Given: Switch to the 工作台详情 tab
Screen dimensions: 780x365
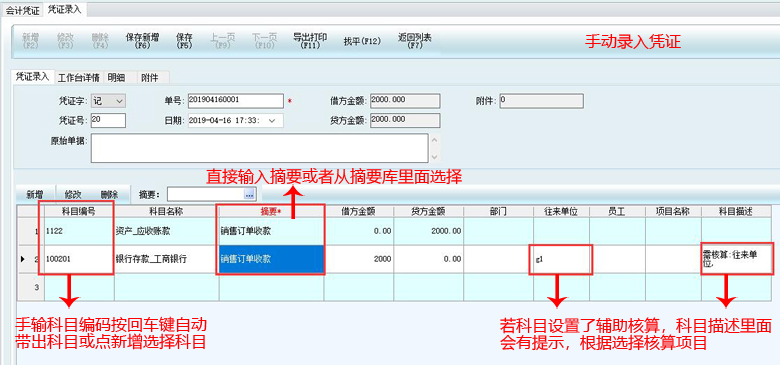Looking at the screenshot, I should pos(79,78).
